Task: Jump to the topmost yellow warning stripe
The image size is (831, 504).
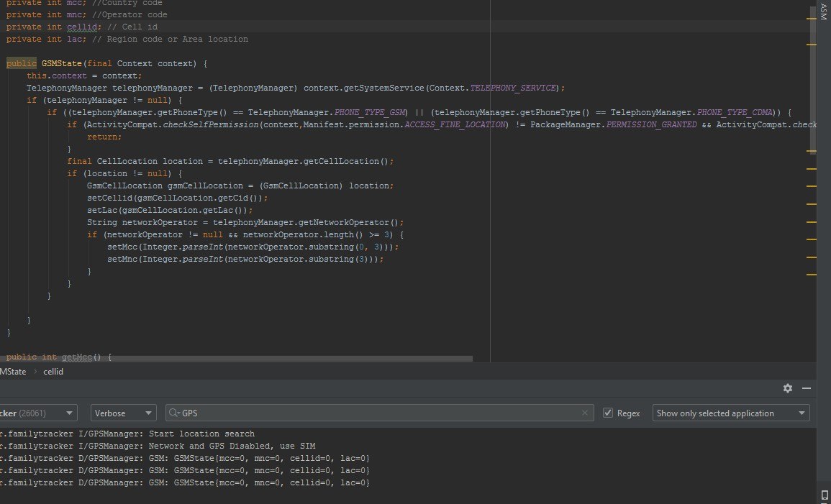Action: point(812,19)
